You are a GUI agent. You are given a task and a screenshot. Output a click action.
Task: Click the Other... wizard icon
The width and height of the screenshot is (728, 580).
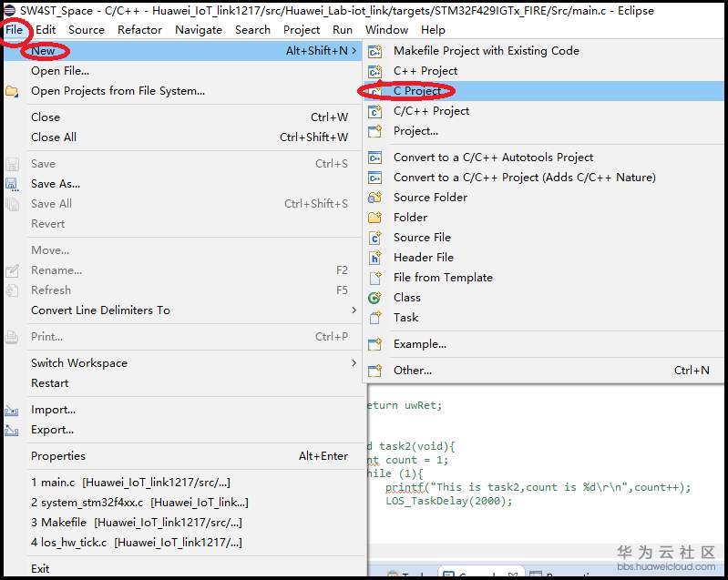point(374,371)
